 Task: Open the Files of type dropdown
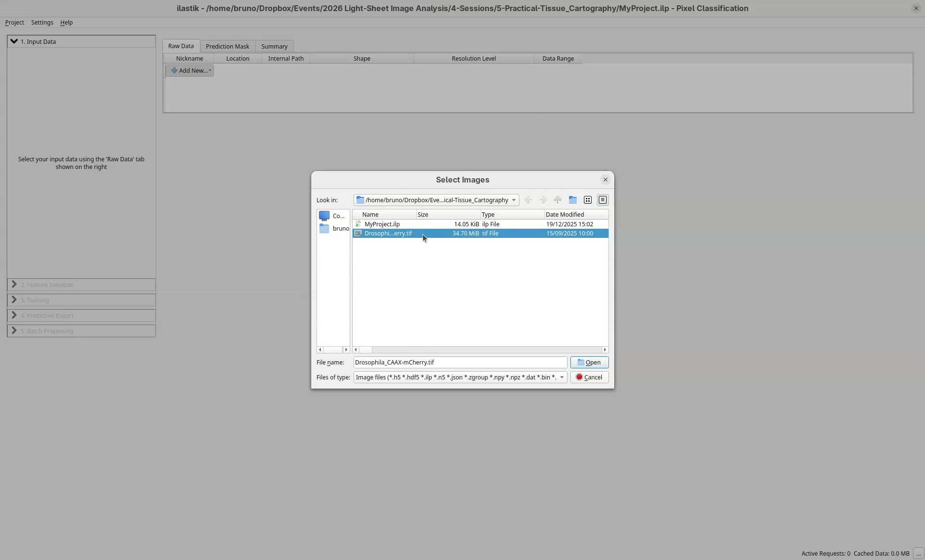562,377
